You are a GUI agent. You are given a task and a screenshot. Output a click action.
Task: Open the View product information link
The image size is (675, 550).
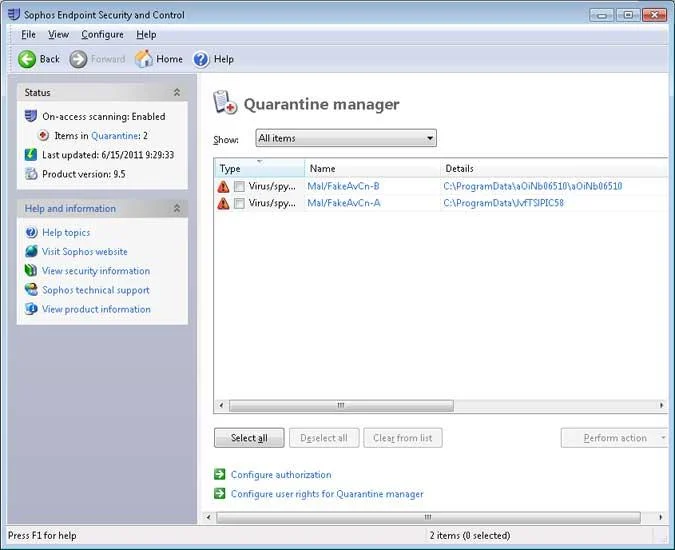(x=96, y=309)
